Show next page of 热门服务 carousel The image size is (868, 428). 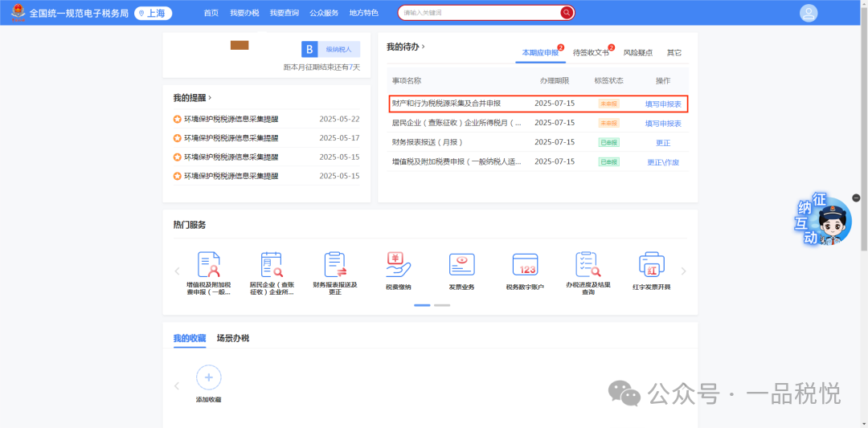coord(684,271)
